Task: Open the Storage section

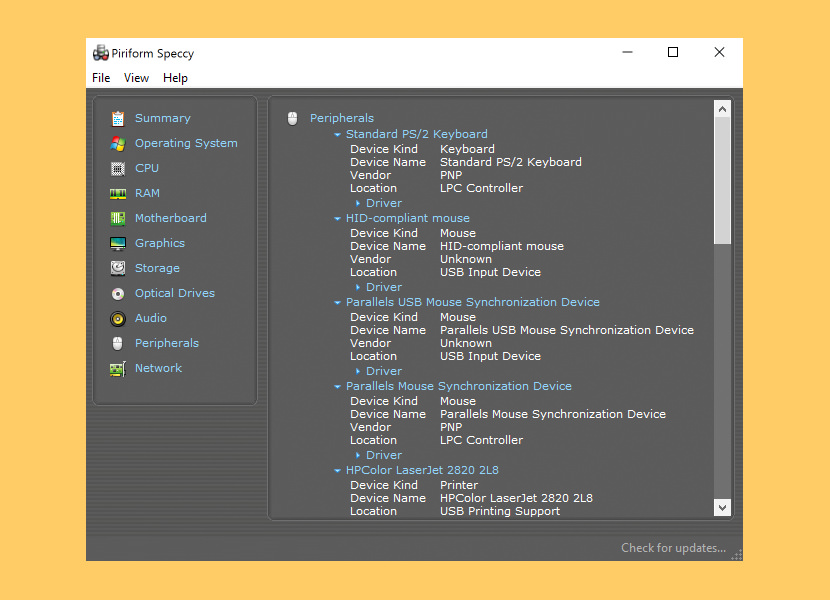Action: tap(157, 268)
